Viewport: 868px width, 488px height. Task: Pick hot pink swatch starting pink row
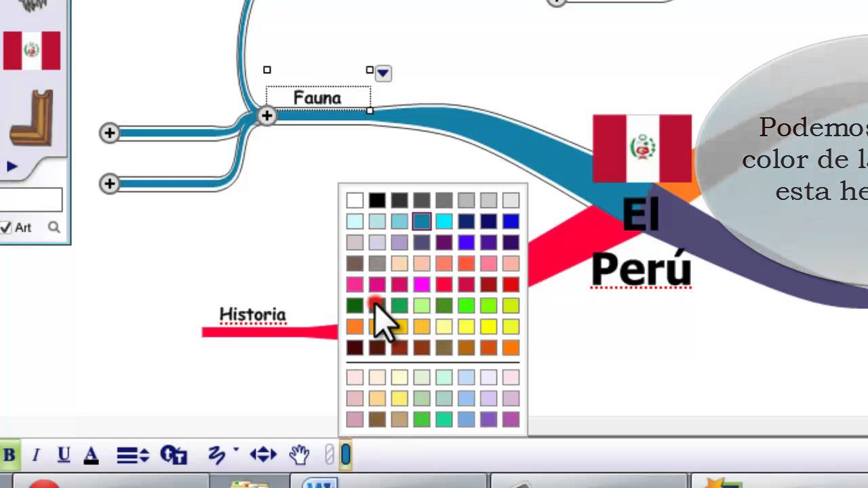(x=355, y=285)
